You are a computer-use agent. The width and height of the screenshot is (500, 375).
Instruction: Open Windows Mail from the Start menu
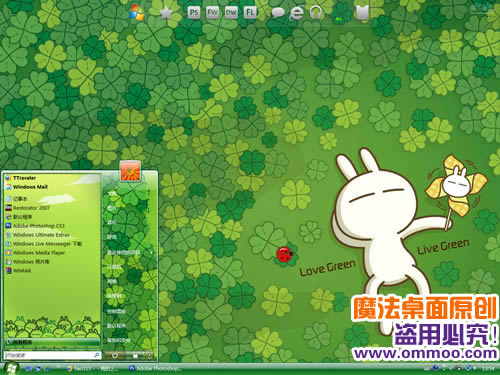[x=30, y=187]
